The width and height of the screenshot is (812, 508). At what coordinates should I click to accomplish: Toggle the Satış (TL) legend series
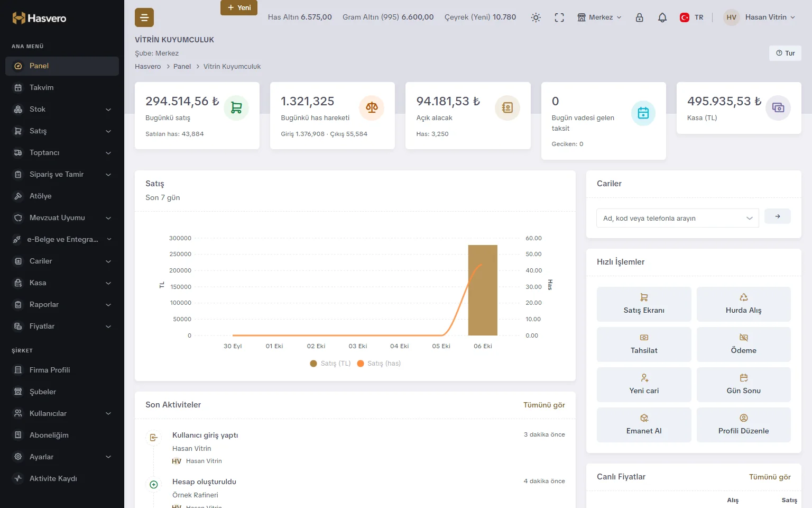330,364
